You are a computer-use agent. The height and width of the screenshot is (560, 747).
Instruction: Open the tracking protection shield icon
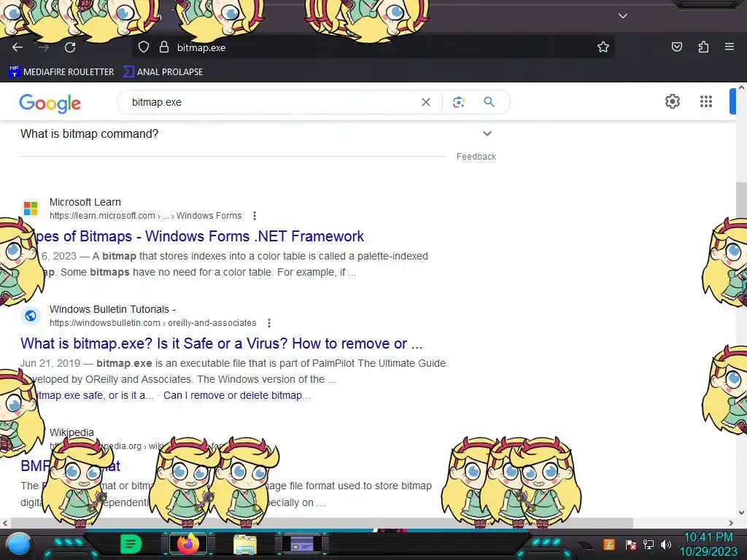[144, 47]
